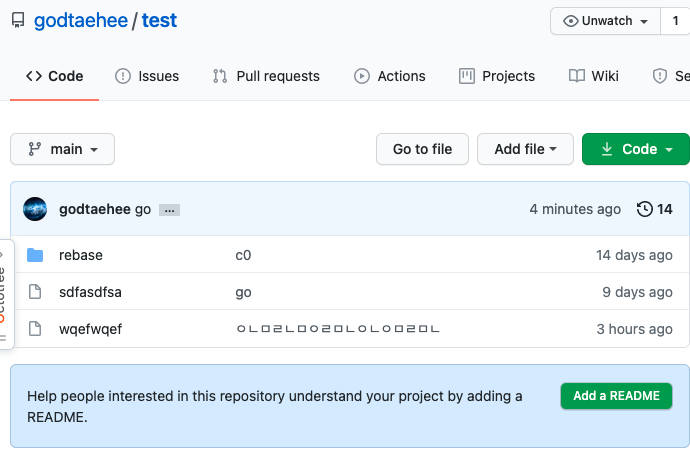The height and width of the screenshot is (465, 690).
Task: Click the commit history clock icon
Action: 644,209
